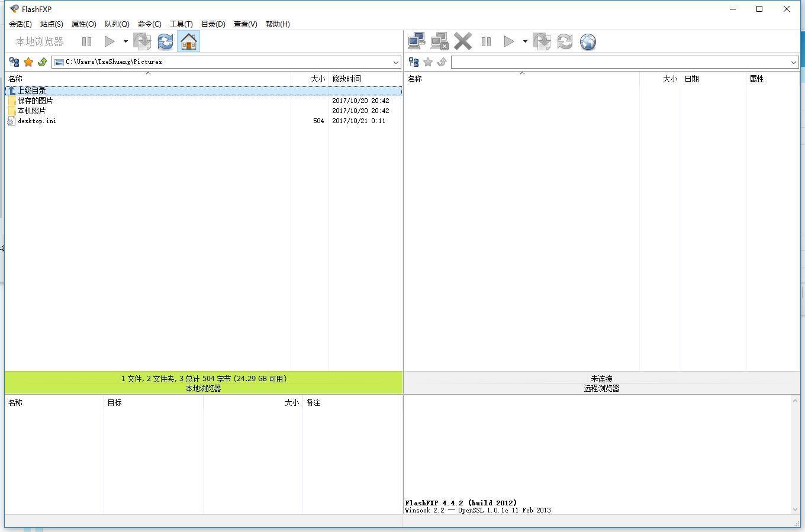Click the Refresh icon in the local toolbar
The width and height of the screenshot is (805, 532).
(165, 41)
